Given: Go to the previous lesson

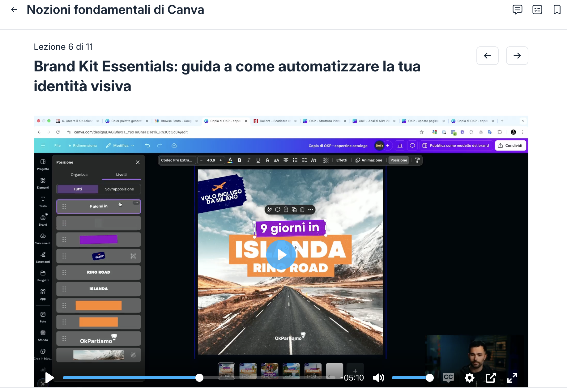Looking at the screenshot, I should [x=488, y=56].
